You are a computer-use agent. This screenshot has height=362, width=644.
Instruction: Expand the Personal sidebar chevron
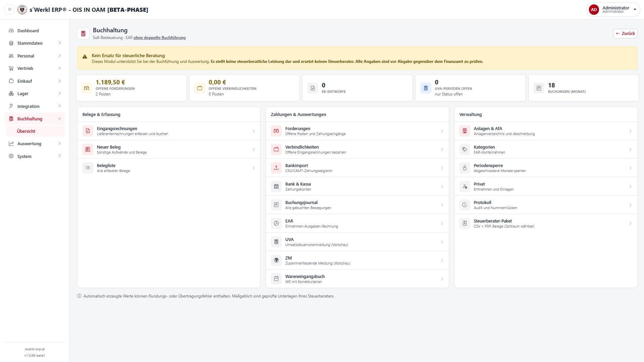pos(59,56)
